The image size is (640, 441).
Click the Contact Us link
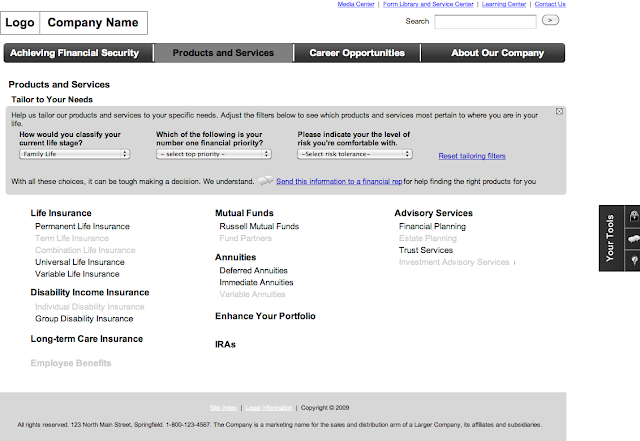tap(550, 4)
